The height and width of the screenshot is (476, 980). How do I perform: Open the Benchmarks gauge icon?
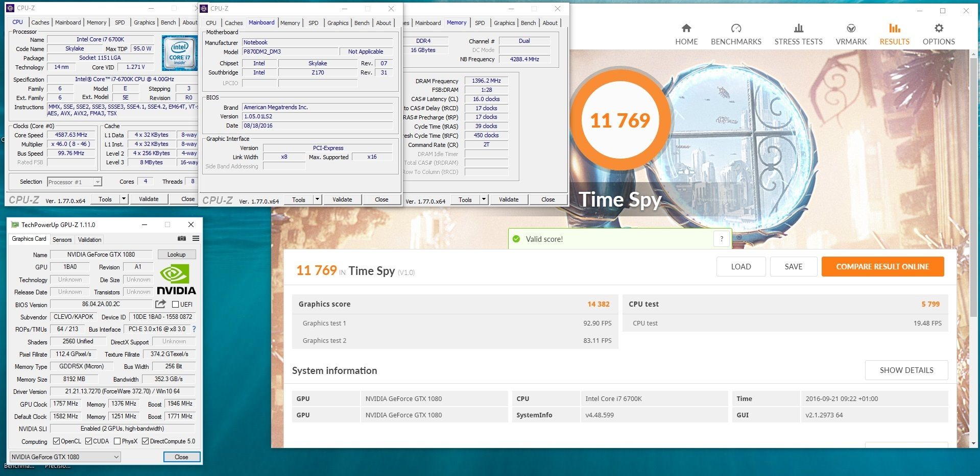(736, 28)
